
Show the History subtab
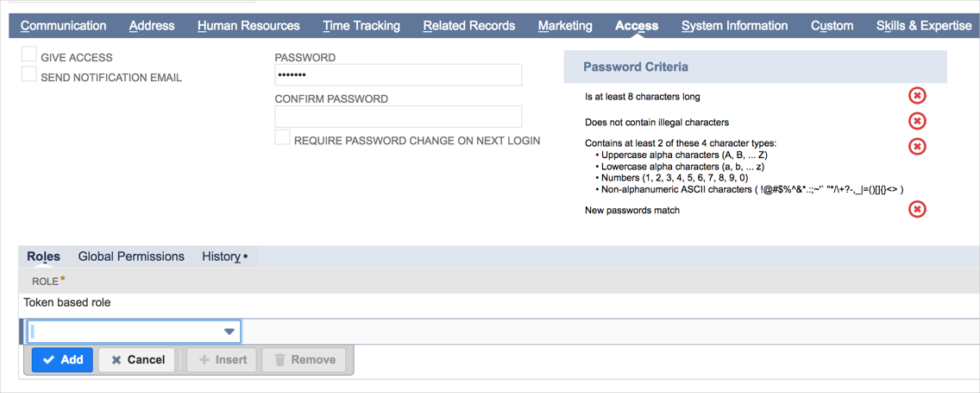222,257
